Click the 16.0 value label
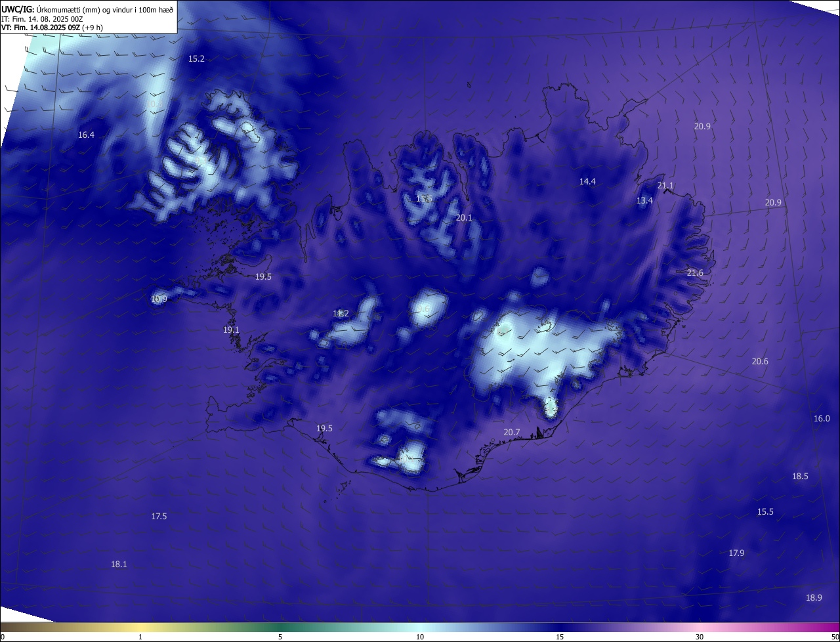Image resolution: width=840 pixels, height=642 pixels. [822, 418]
